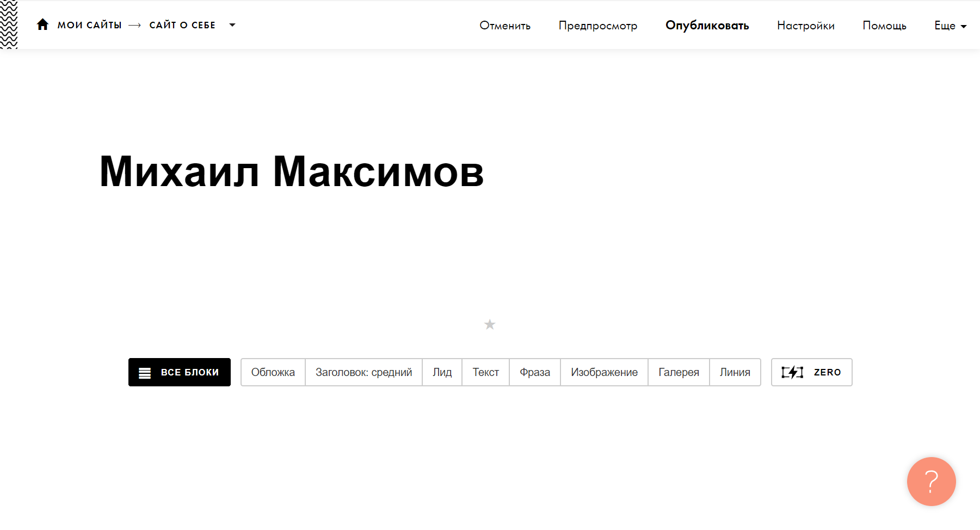Go to Мои сайты breadcrumb link
This screenshot has width=980, height=530.
click(x=89, y=25)
